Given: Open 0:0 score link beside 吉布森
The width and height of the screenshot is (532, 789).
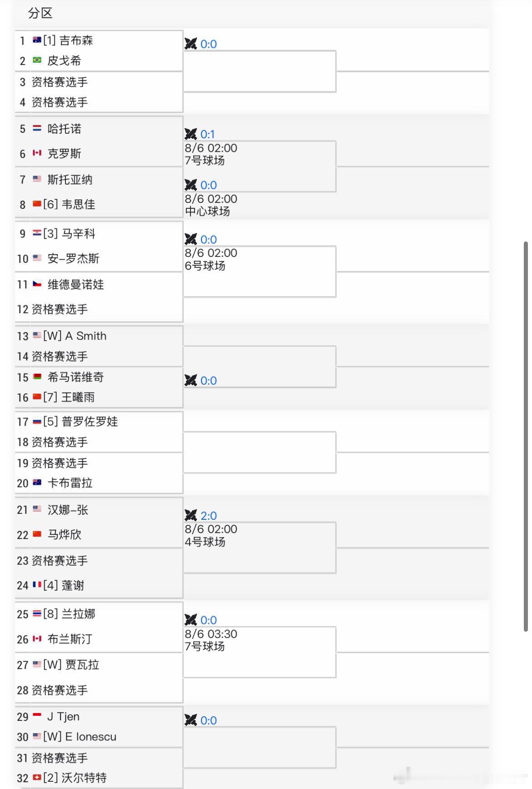Looking at the screenshot, I should [209, 44].
